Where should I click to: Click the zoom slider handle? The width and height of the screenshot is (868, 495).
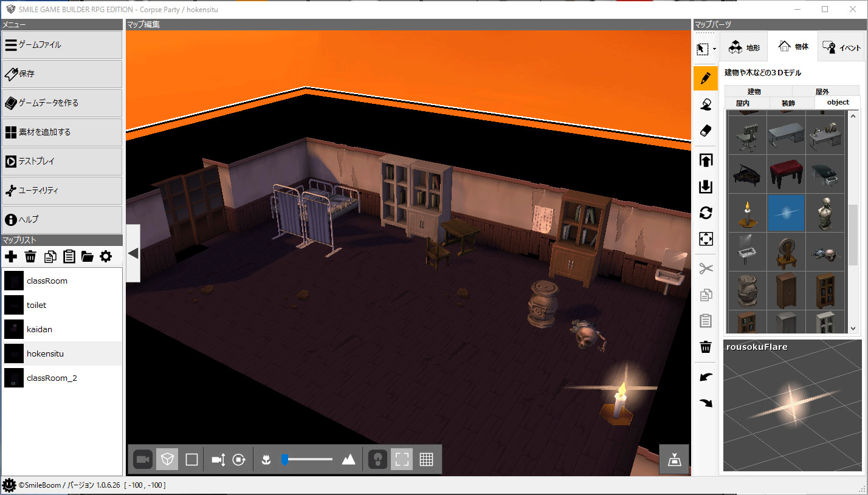[284, 460]
